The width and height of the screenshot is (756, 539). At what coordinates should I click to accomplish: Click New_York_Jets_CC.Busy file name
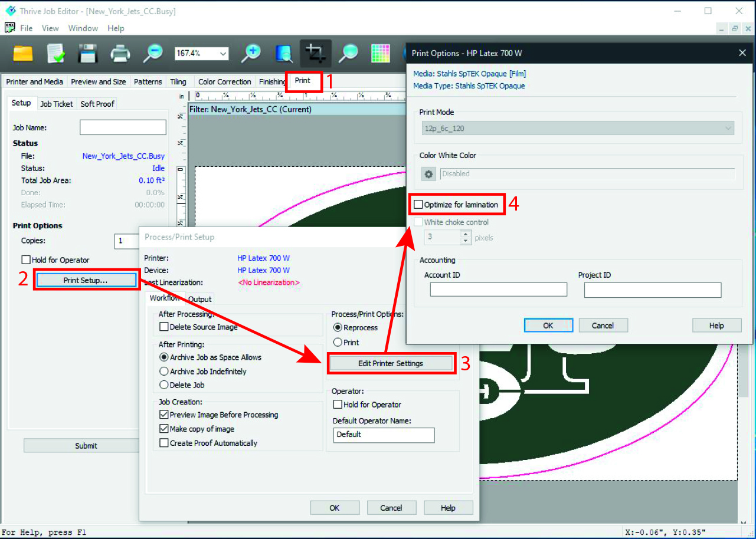pyautogui.click(x=123, y=156)
